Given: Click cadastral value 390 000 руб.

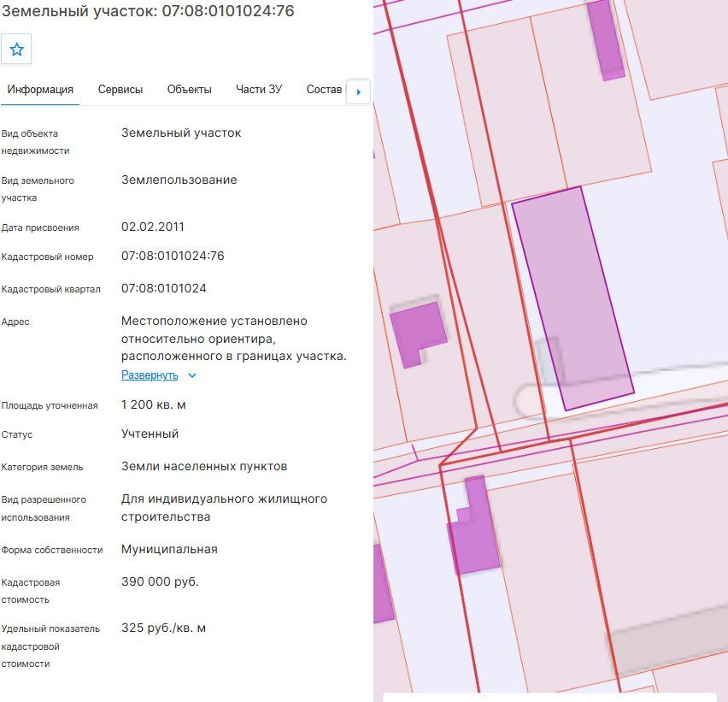Looking at the screenshot, I should click(160, 581).
